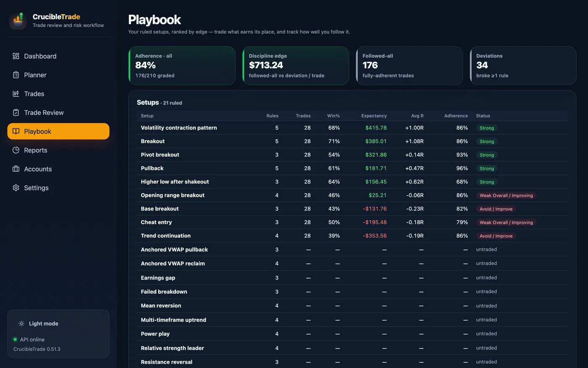Viewport: 588px width, 368px height.
Task: Click the sun icon for Light mode
Action: tap(21, 323)
